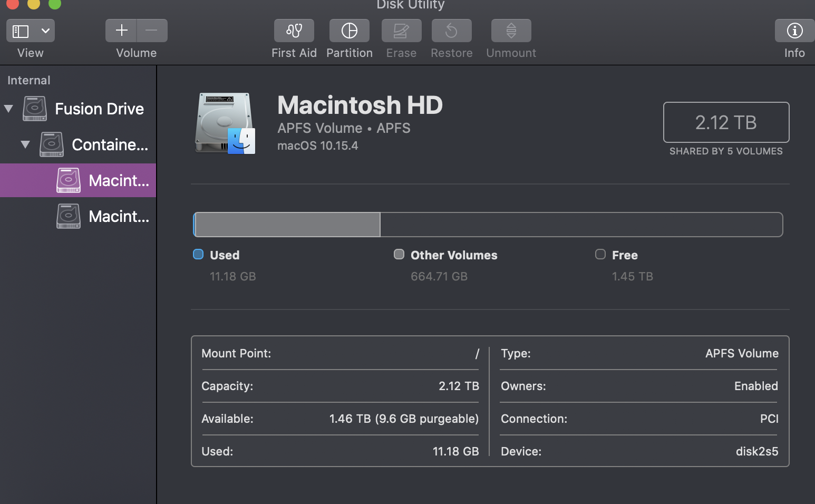Image resolution: width=815 pixels, height=504 pixels.
Task: Click the 1.46 TB (9.6 GB purgeable) value
Action: pos(404,419)
